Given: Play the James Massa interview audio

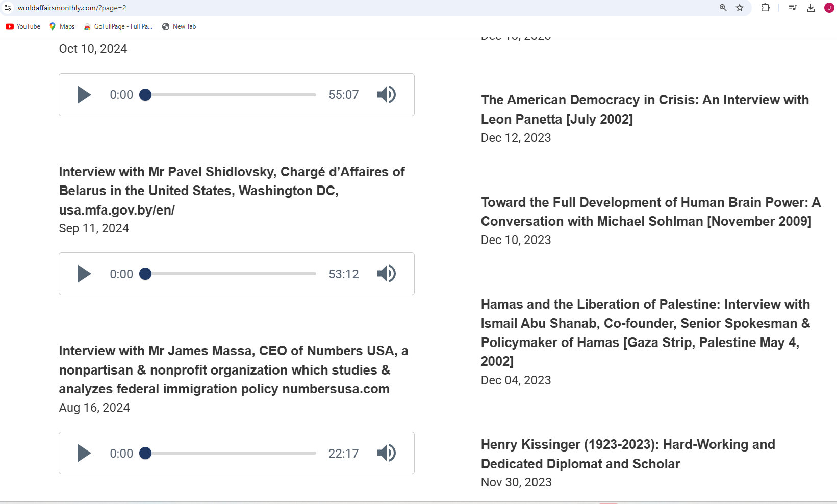Looking at the screenshot, I should point(84,453).
